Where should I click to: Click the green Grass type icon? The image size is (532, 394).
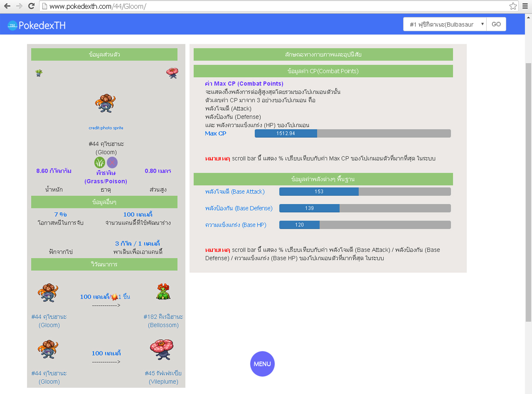point(100,162)
